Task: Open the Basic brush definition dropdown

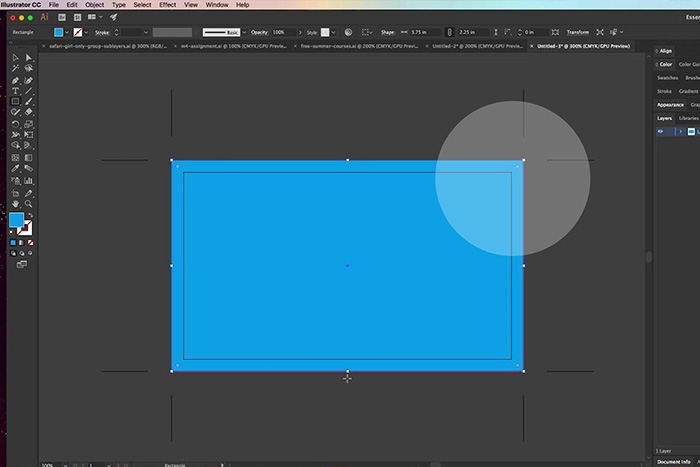Action: [244, 32]
